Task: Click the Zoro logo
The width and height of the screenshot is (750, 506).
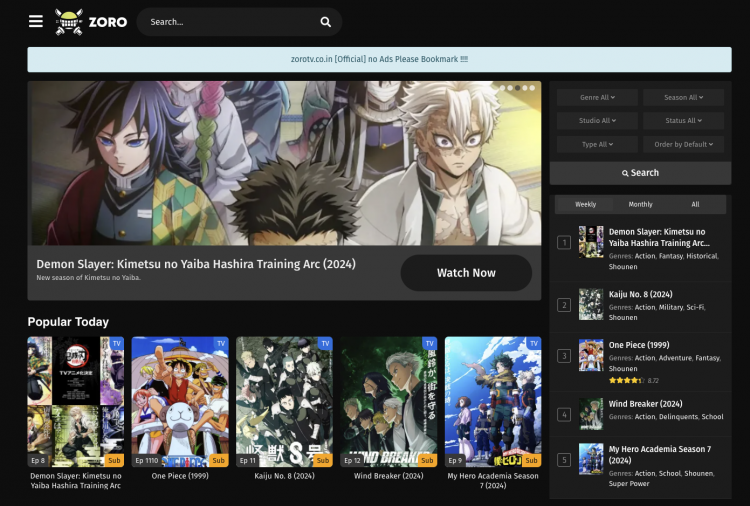Action: (91, 22)
